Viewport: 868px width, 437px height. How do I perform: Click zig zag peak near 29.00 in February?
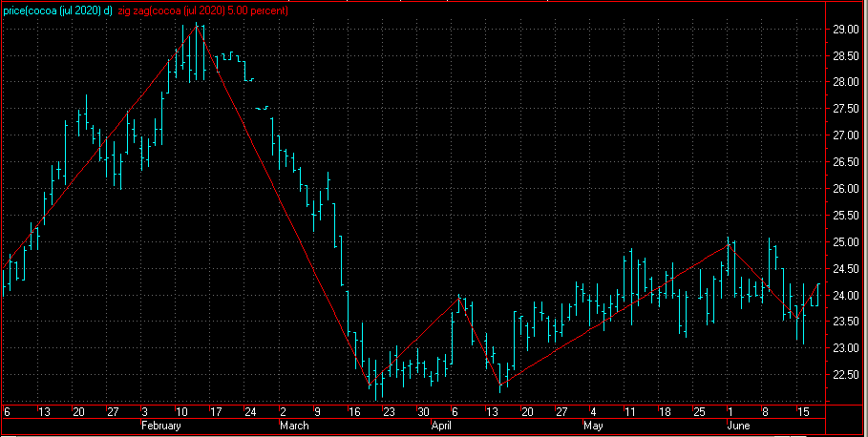click(197, 26)
